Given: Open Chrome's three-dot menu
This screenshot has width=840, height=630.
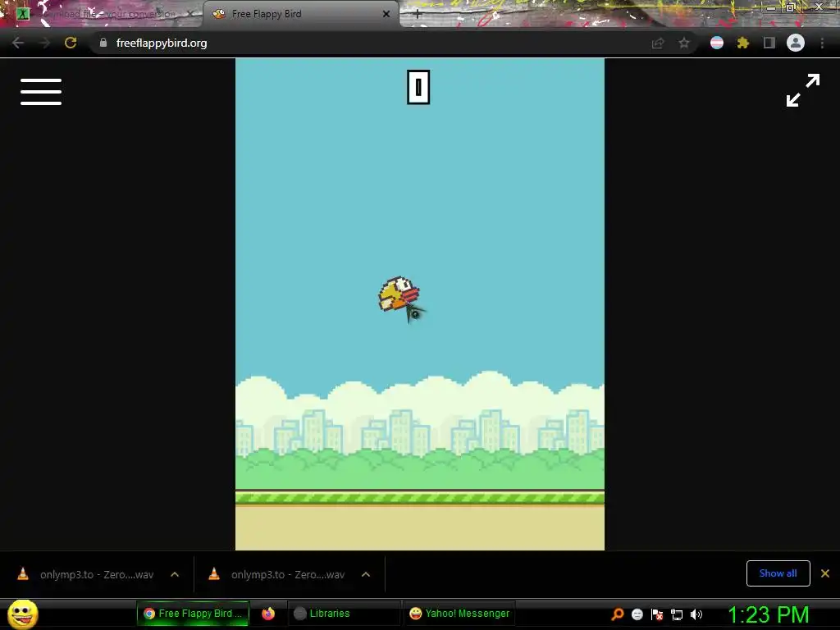Looking at the screenshot, I should tap(822, 43).
